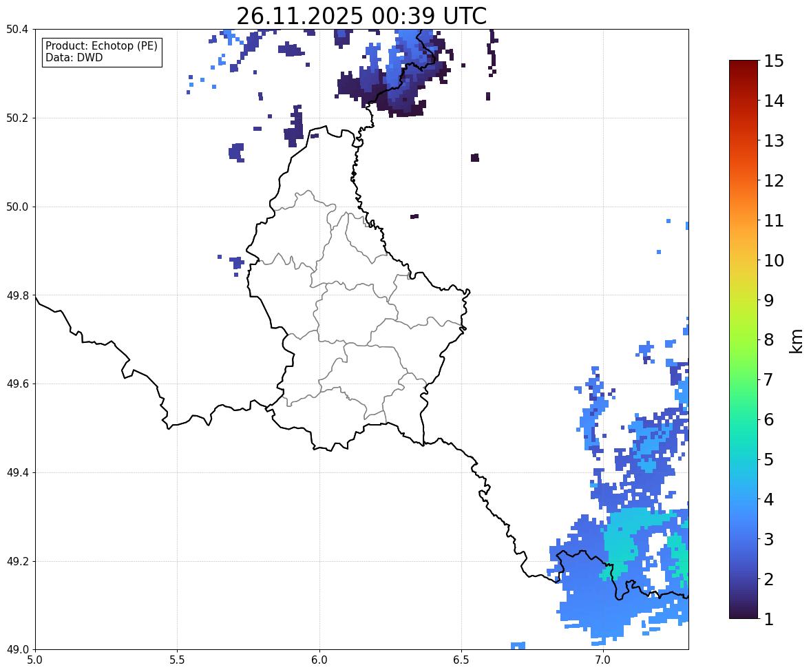Viewport: 811px width, 672px height.
Task: Click the longitude axis label '5.5'
Action: point(177,660)
